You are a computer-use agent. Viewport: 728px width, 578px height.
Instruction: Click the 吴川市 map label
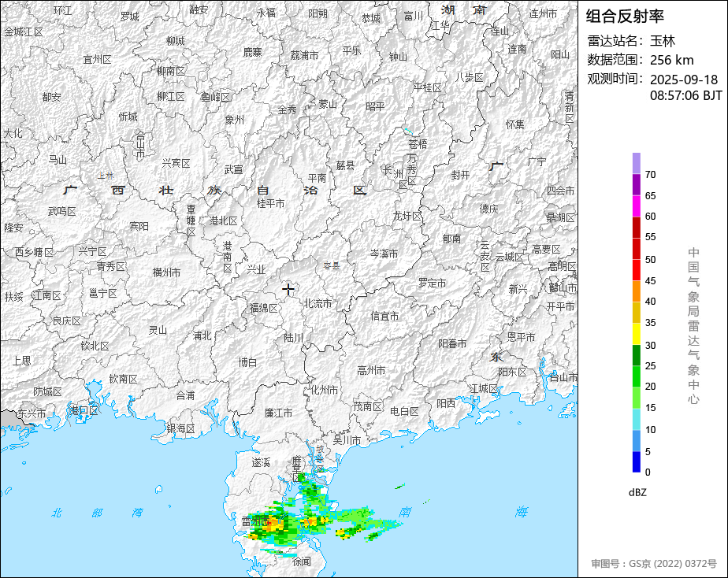coord(347,440)
